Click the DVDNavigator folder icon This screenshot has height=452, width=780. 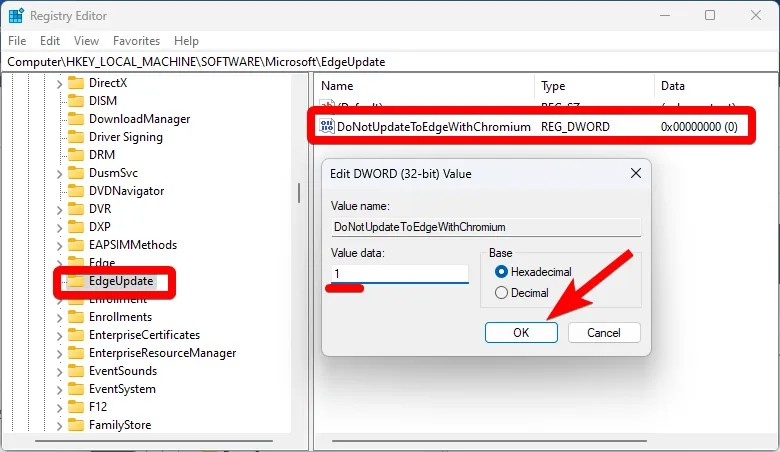click(76, 190)
